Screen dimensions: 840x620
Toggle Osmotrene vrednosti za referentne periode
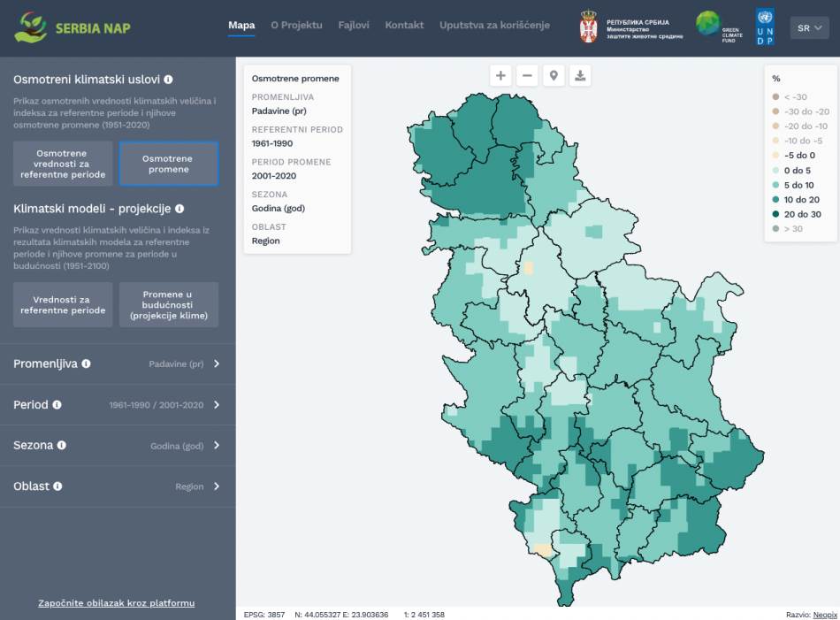pyautogui.click(x=63, y=164)
